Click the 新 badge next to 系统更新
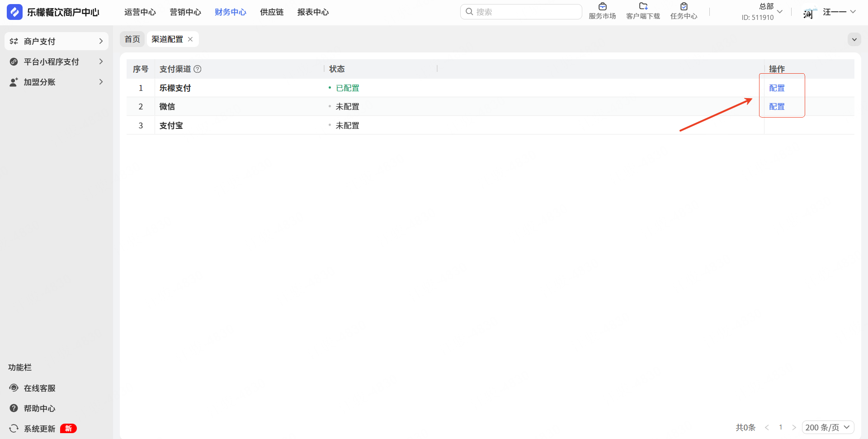868x439 pixels. [x=68, y=428]
